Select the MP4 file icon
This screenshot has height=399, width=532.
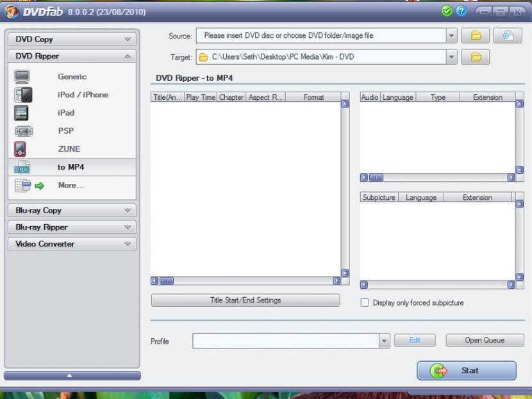pos(22,167)
